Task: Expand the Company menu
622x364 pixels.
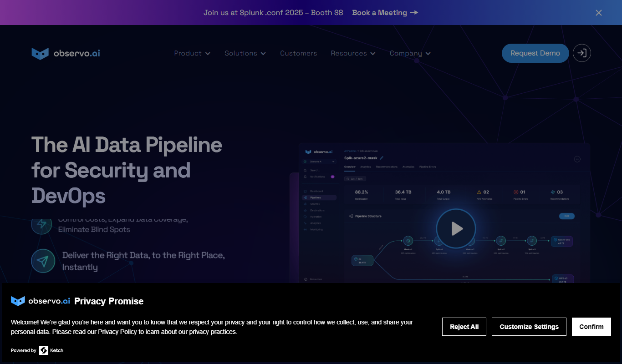Action: point(410,53)
